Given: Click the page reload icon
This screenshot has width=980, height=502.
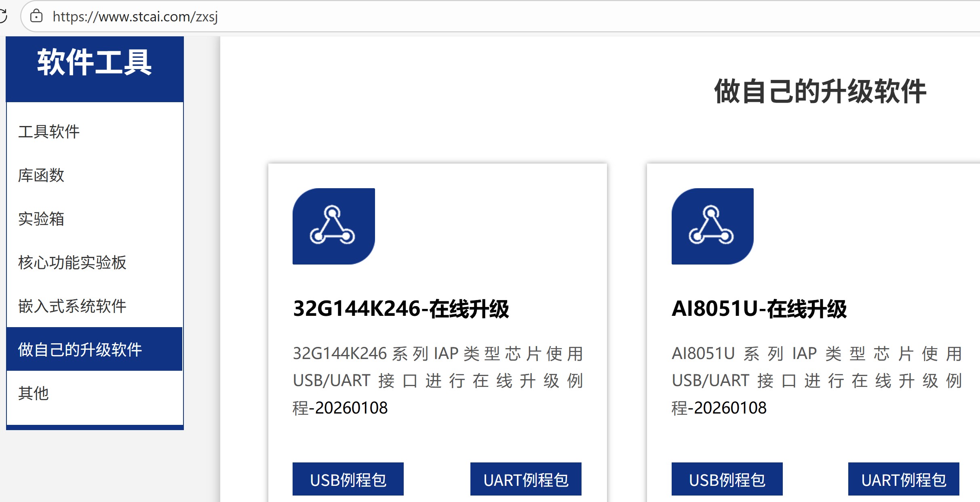Looking at the screenshot, I should click(x=5, y=16).
